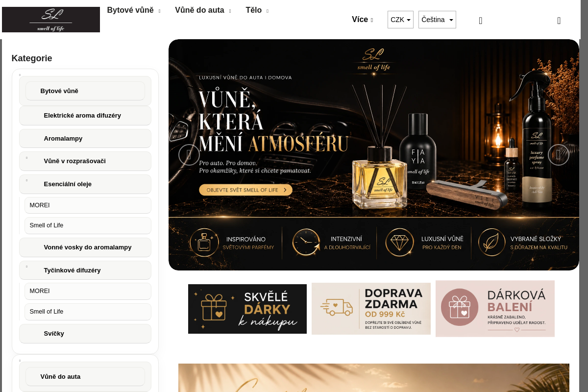
Task: Open the Čeština language dropdown
Action: [x=437, y=20]
